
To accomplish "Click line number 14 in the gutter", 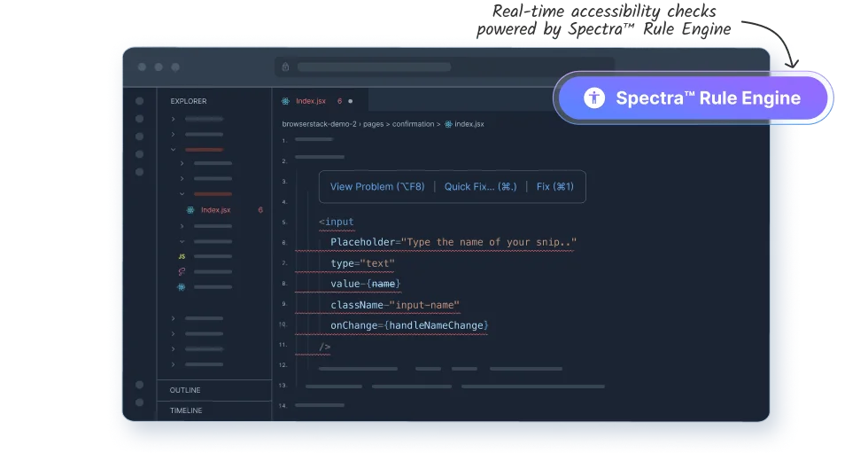I will 283,405.
